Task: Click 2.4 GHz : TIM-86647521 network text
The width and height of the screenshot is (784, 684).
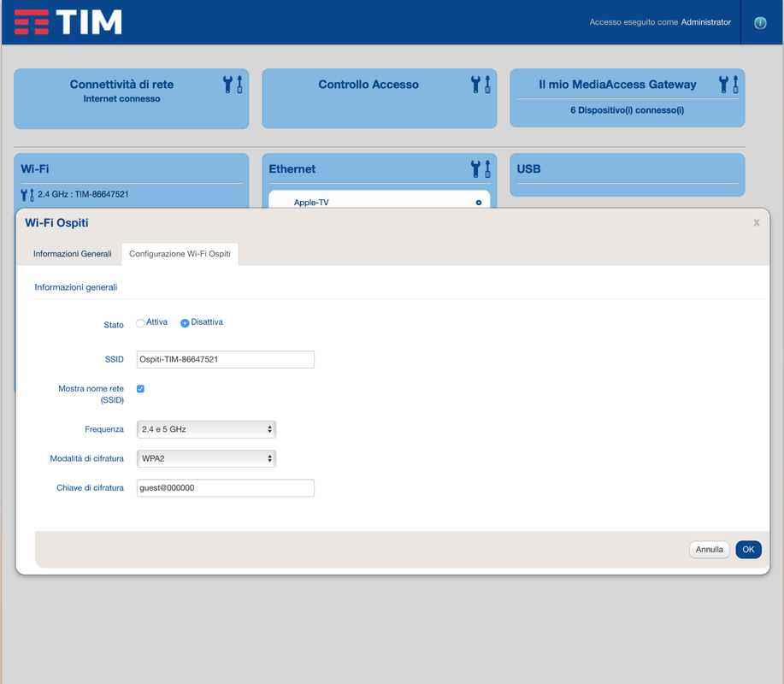Action: 83,194
